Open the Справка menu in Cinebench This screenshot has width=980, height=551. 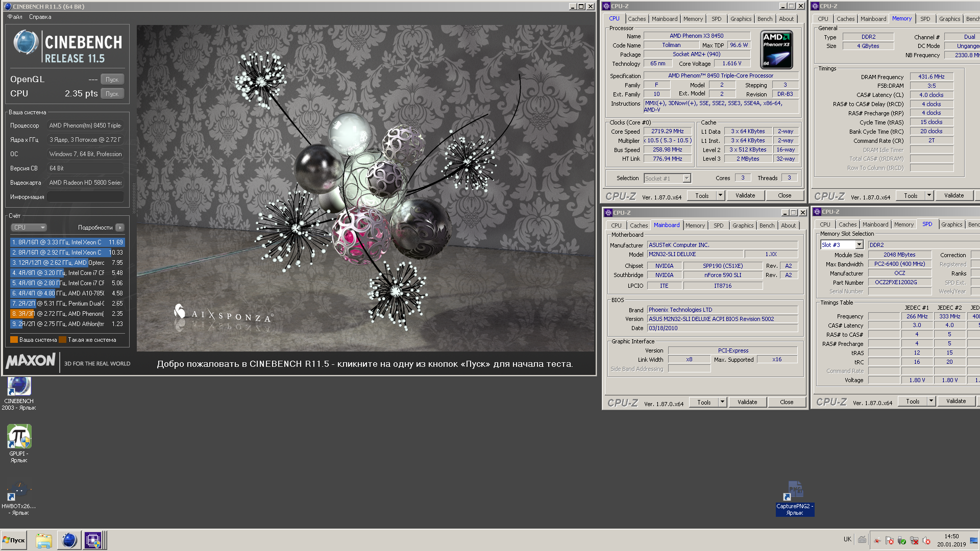40,17
